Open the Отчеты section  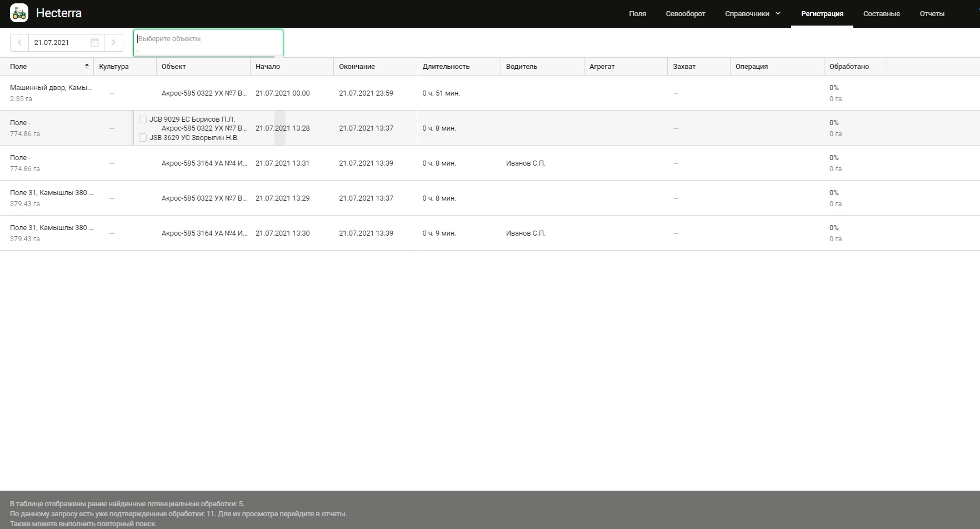tap(932, 13)
